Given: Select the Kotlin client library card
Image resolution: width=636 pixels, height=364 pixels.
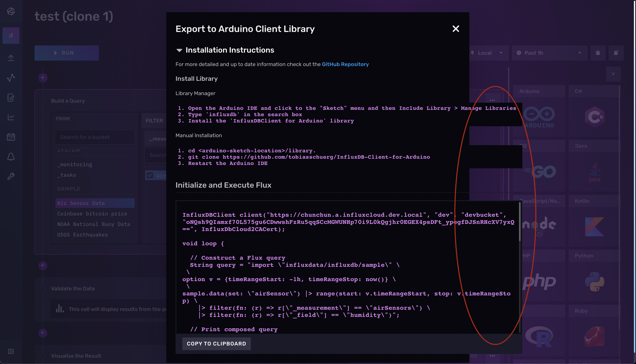Looking at the screenshot, I should pos(594,221).
